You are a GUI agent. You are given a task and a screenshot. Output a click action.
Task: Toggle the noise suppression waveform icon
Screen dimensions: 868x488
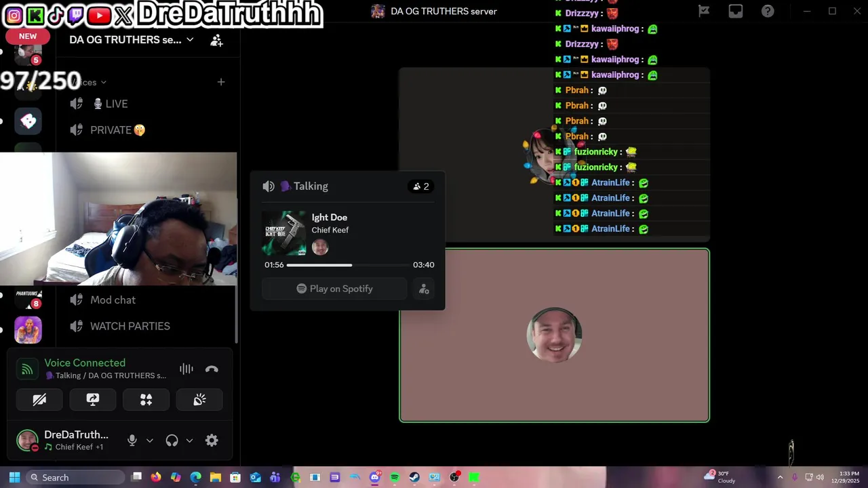pos(186,369)
